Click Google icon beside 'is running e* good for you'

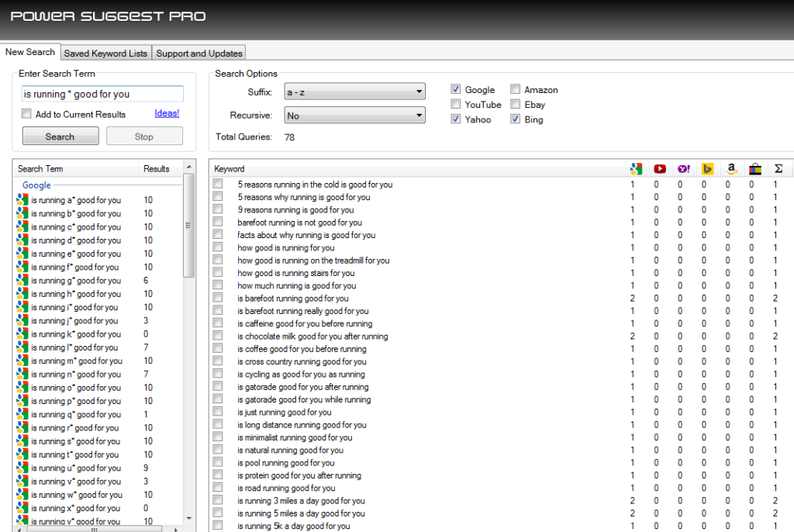22,254
